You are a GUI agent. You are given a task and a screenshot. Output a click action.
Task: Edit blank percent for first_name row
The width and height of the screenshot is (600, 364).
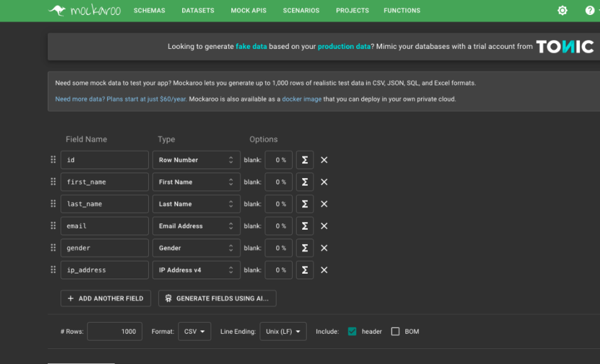(278, 182)
